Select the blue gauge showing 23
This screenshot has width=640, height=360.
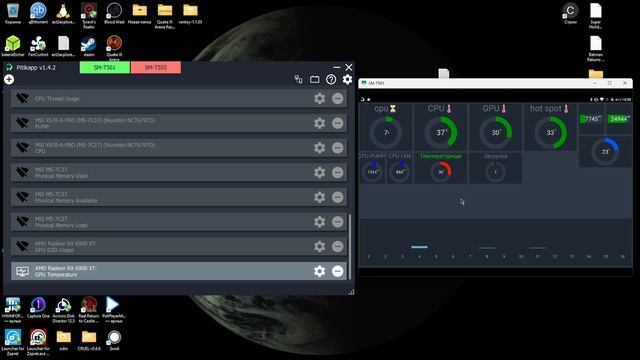click(606, 151)
